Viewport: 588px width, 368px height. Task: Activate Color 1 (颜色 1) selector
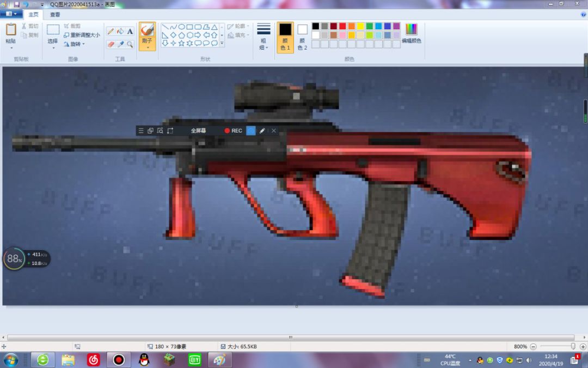tap(285, 37)
